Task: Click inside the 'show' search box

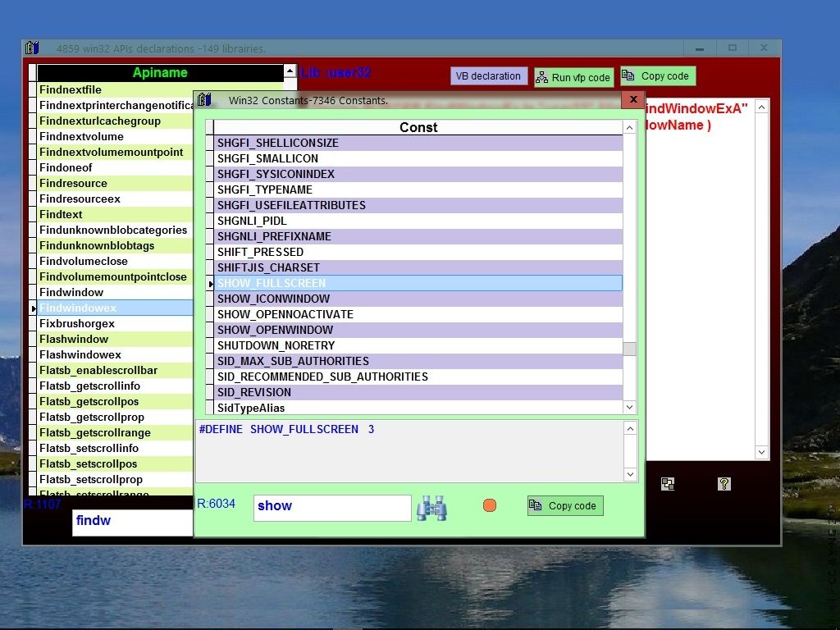Action: (331, 506)
